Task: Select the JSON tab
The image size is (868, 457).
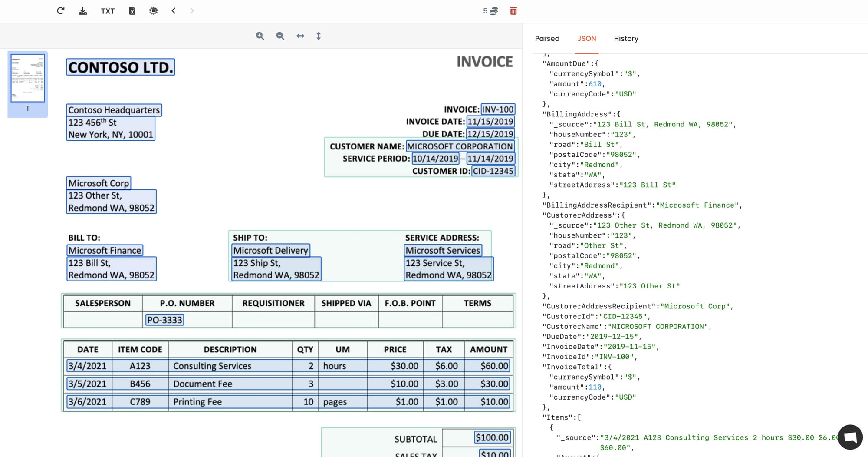Action: pyautogui.click(x=586, y=39)
